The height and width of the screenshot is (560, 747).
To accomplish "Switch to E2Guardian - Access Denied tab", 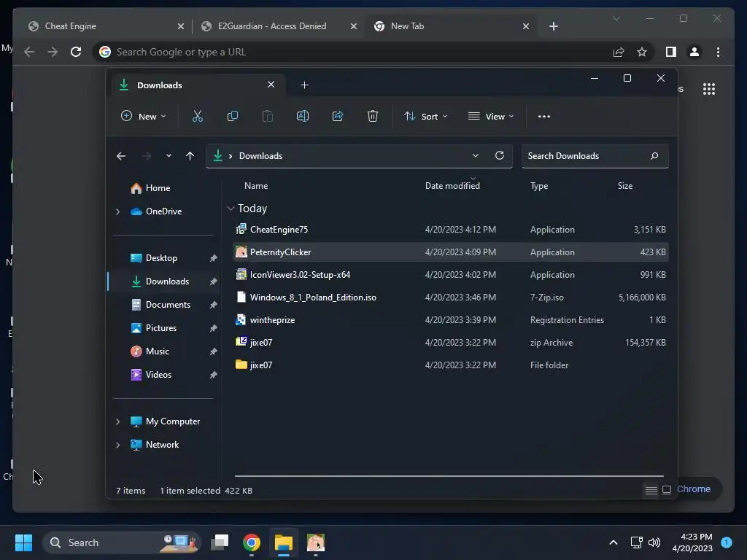I will 278,26.
